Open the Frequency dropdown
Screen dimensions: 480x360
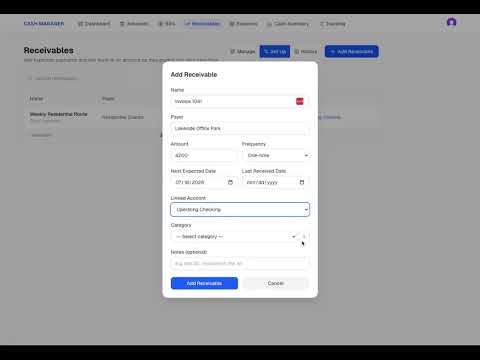point(276,155)
